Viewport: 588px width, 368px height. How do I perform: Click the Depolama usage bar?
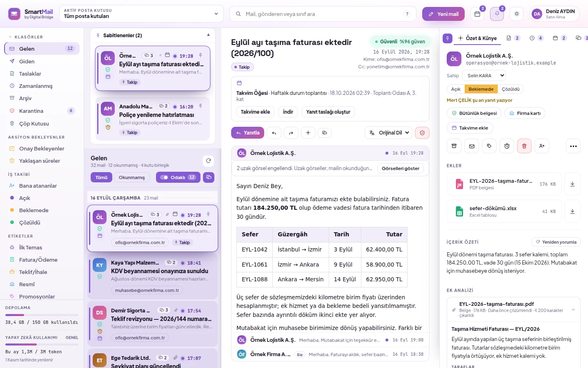[42, 315]
